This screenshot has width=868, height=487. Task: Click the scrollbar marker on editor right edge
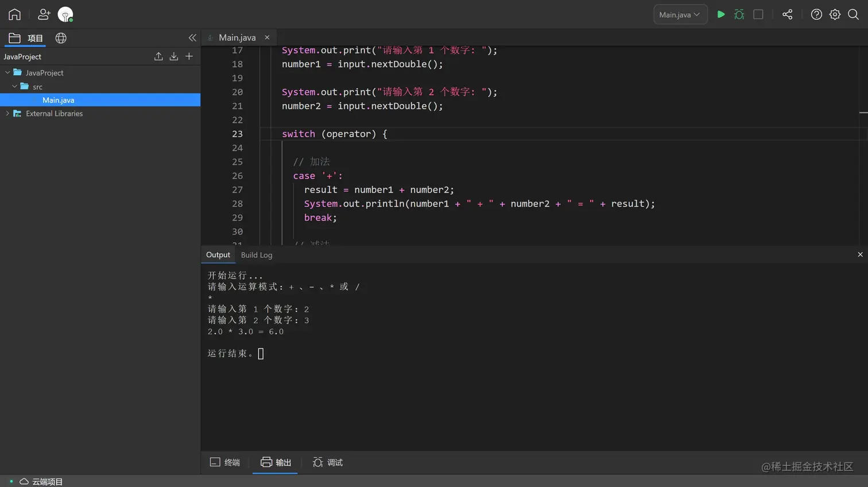863,113
